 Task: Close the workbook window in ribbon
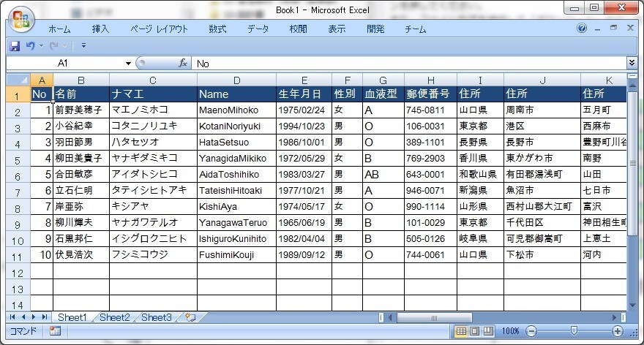click(630, 28)
